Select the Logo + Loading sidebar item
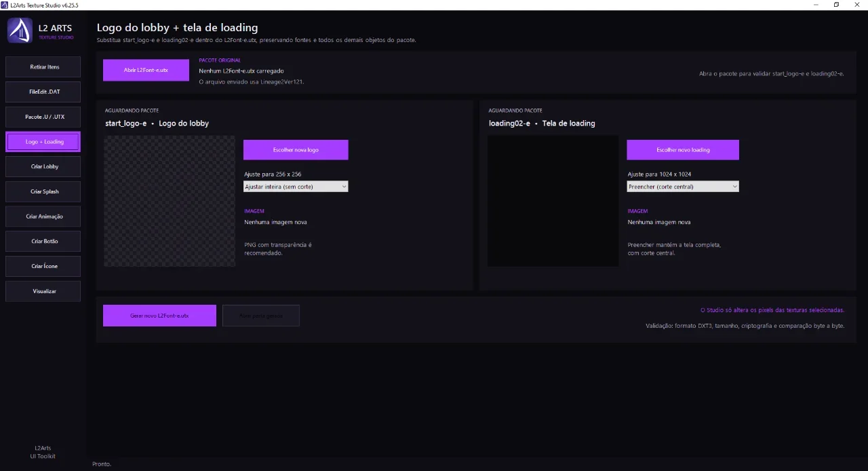868x471 pixels. tap(43, 142)
